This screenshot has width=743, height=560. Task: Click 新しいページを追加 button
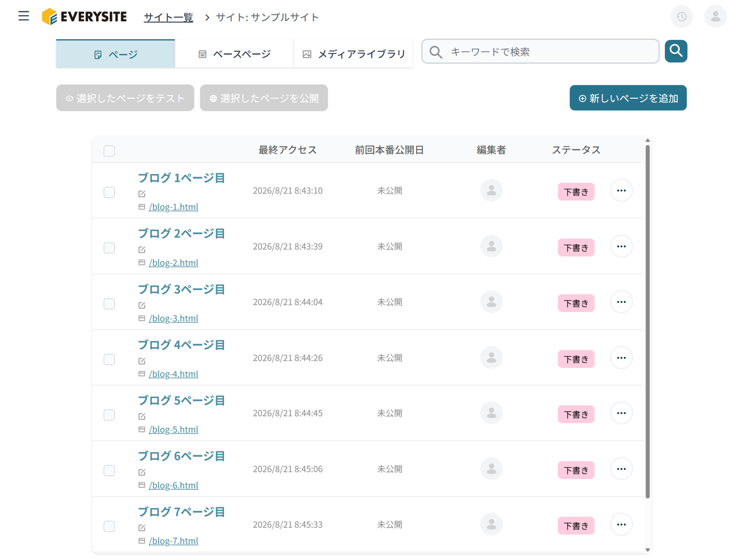click(x=628, y=98)
